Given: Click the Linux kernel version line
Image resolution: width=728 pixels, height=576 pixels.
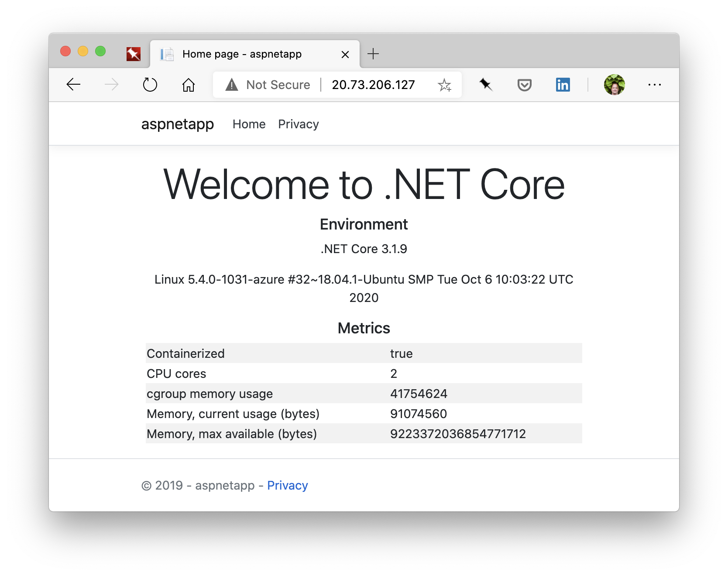Looking at the screenshot, I should point(364,288).
